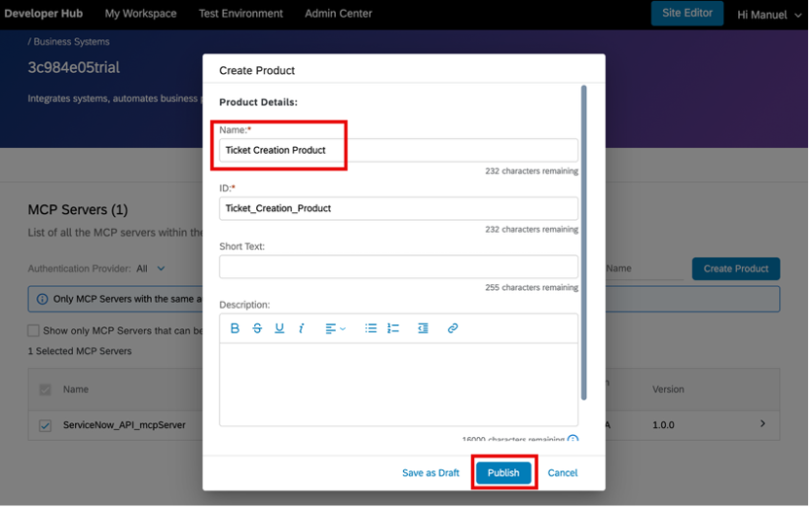The height and width of the screenshot is (508, 812).
Task: Click the info icon in MCP notice
Action: pos(42,299)
